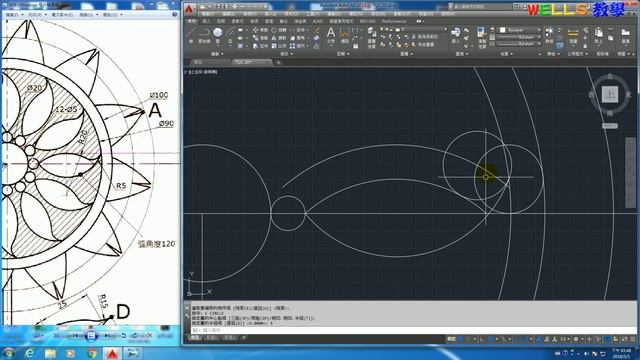Expand the Annotation panel dropdown
This screenshot has height=360, width=640.
(x=343, y=54)
